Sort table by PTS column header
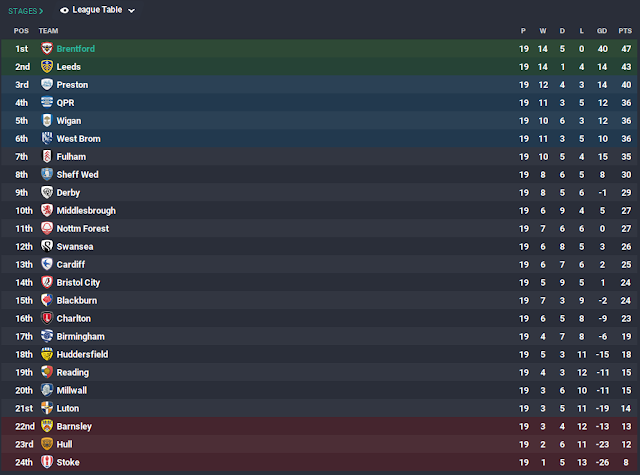The image size is (640, 475). coord(625,31)
